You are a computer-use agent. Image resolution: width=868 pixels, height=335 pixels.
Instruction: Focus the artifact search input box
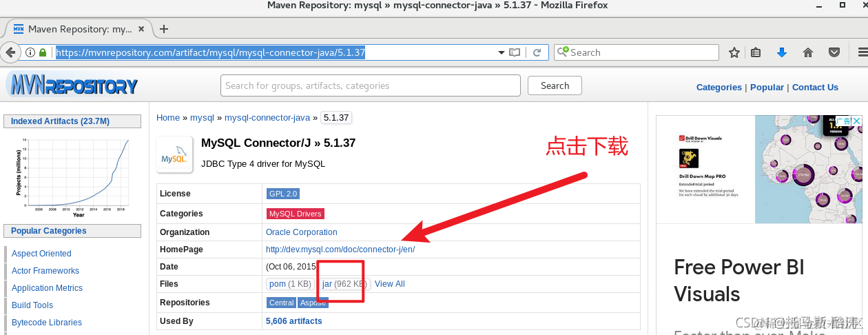[371, 85]
